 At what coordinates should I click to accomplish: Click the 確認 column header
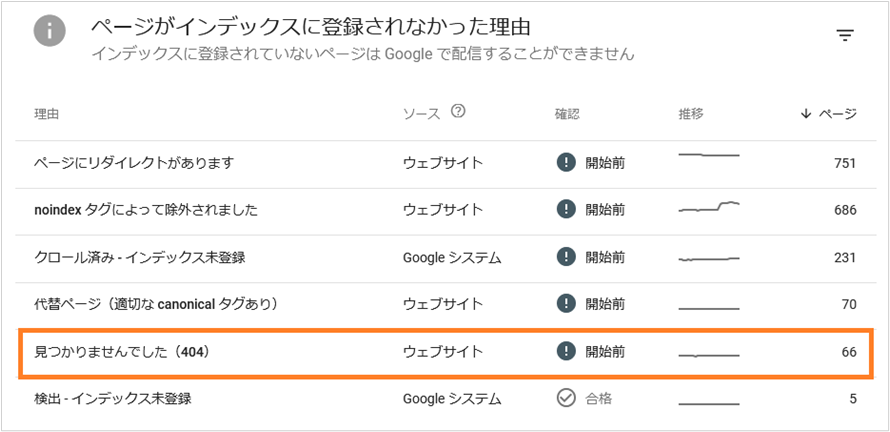coord(567,114)
